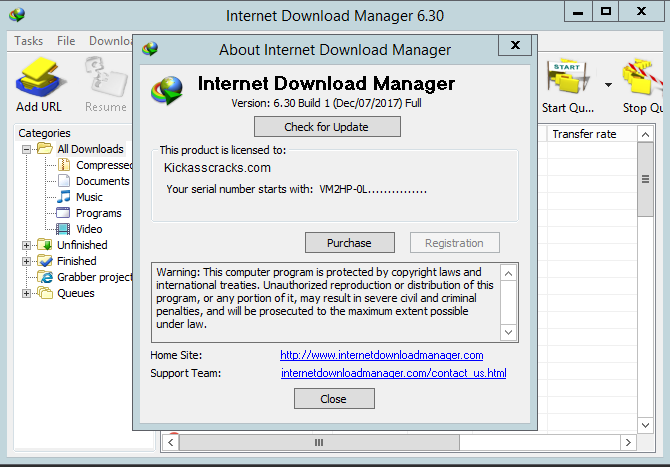Click the horizontal scrollbar left arrow

pyautogui.click(x=171, y=442)
